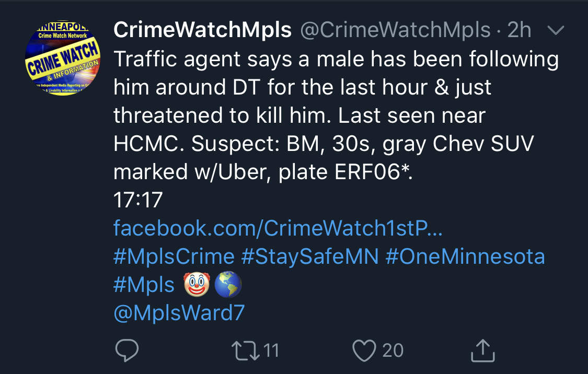This screenshot has height=374, width=588.
Task: Click the like count of 20
Action: (x=393, y=350)
